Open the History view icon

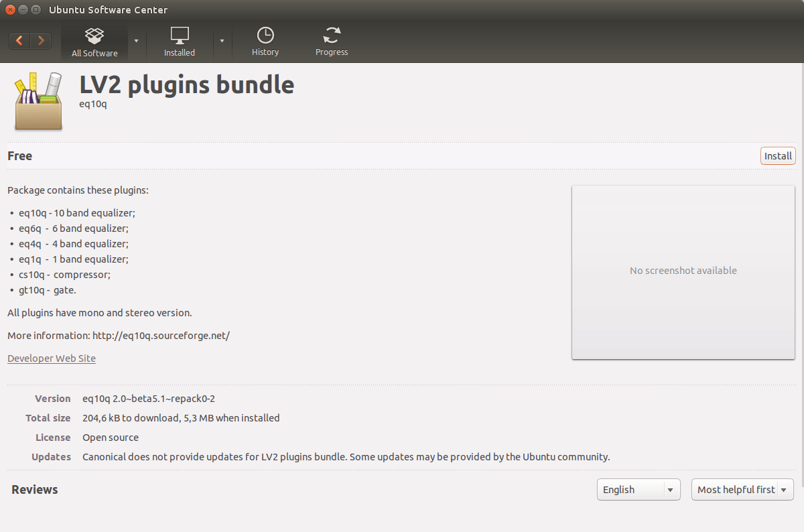pyautogui.click(x=265, y=35)
